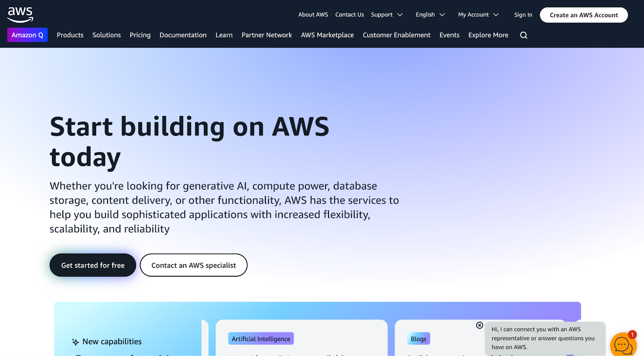Expand the Support dropdown
644x356 pixels.
pos(386,14)
